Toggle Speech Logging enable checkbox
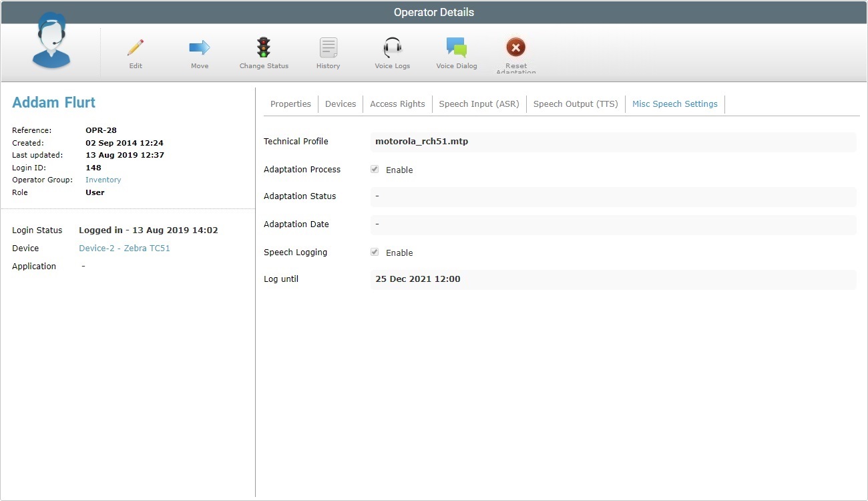This screenshot has width=868, height=501. pos(375,252)
